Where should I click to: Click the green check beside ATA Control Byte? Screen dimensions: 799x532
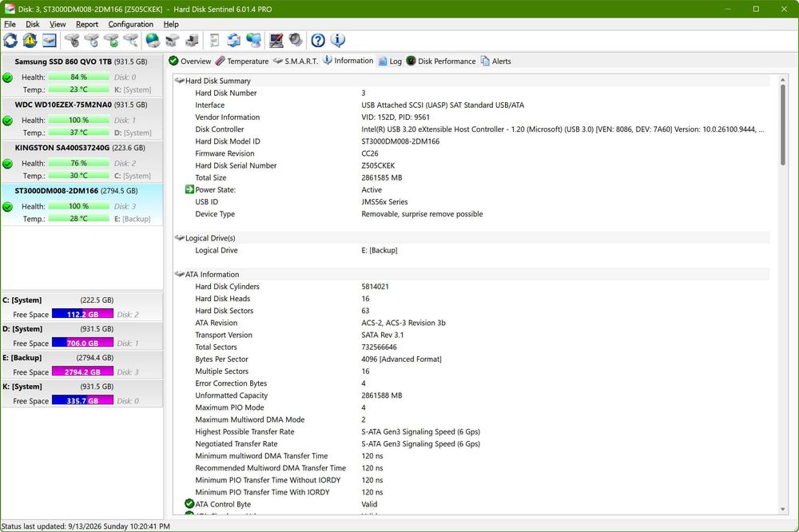coord(189,504)
